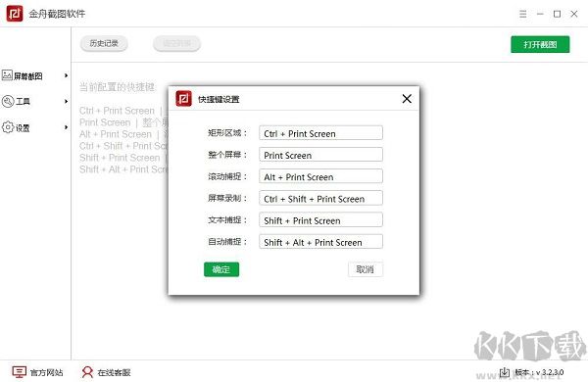Image resolution: width=588 pixels, height=382 pixels.
Task: Click the 矩形区域 label
Action: 227,132
